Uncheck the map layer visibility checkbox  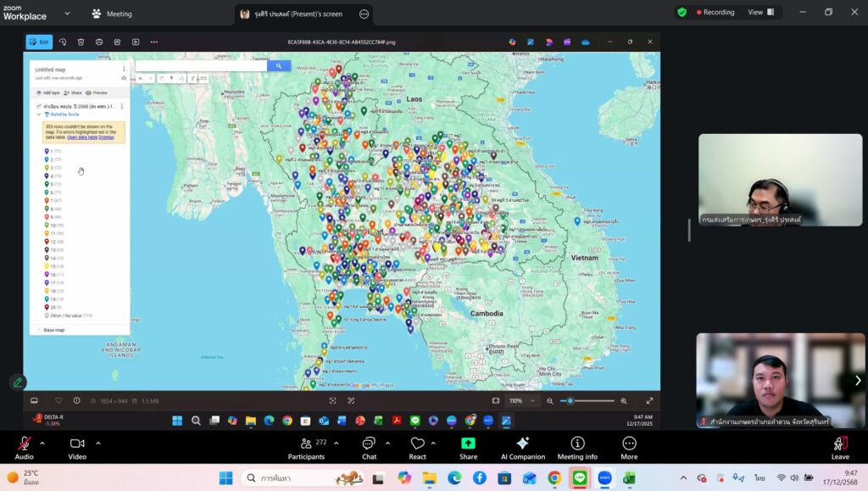[x=38, y=106]
